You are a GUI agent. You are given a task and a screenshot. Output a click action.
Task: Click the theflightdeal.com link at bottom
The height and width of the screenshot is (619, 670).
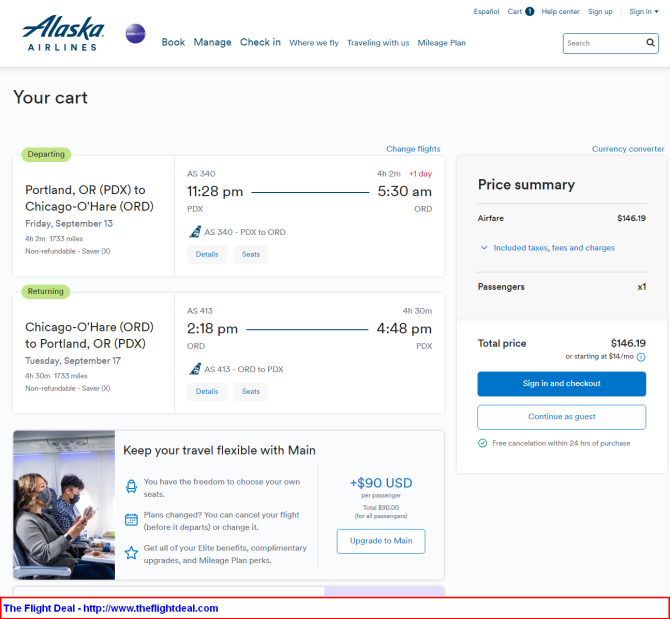coord(150,608)
